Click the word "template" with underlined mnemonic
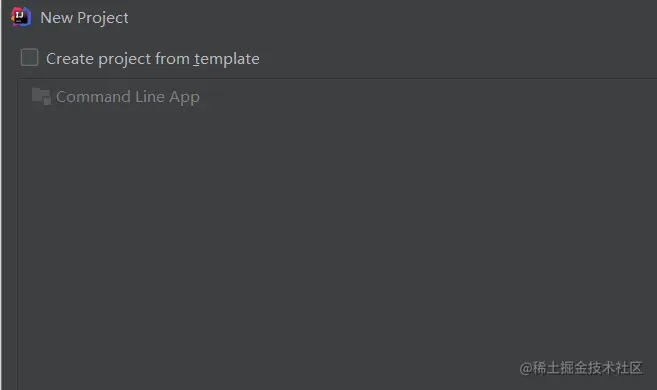Screen dimensions: 657x390 tap(226, 59)
